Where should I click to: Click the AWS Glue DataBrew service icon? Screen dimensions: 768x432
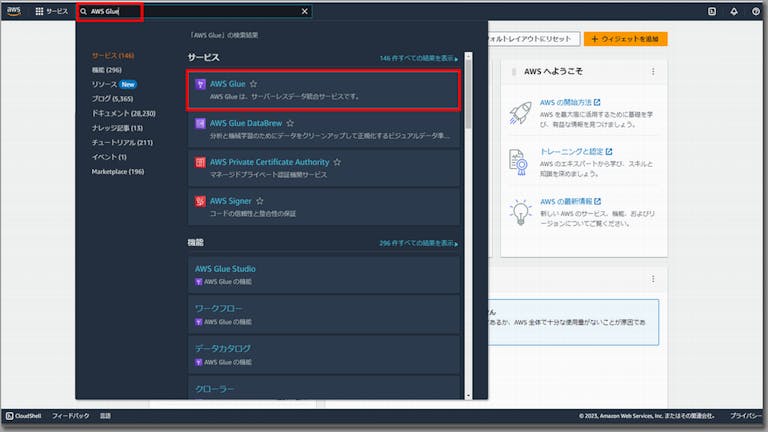point(200,123)
